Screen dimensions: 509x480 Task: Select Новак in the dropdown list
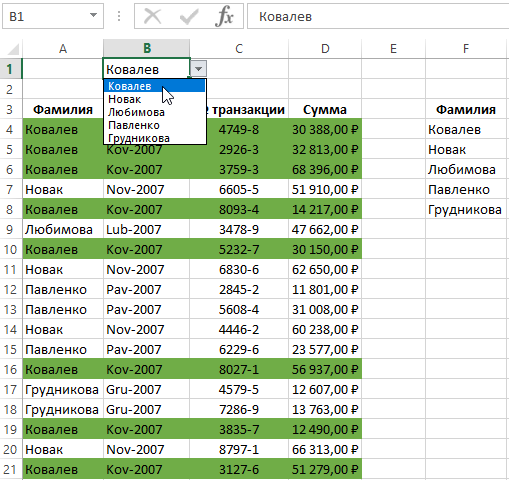click(154, 99)
